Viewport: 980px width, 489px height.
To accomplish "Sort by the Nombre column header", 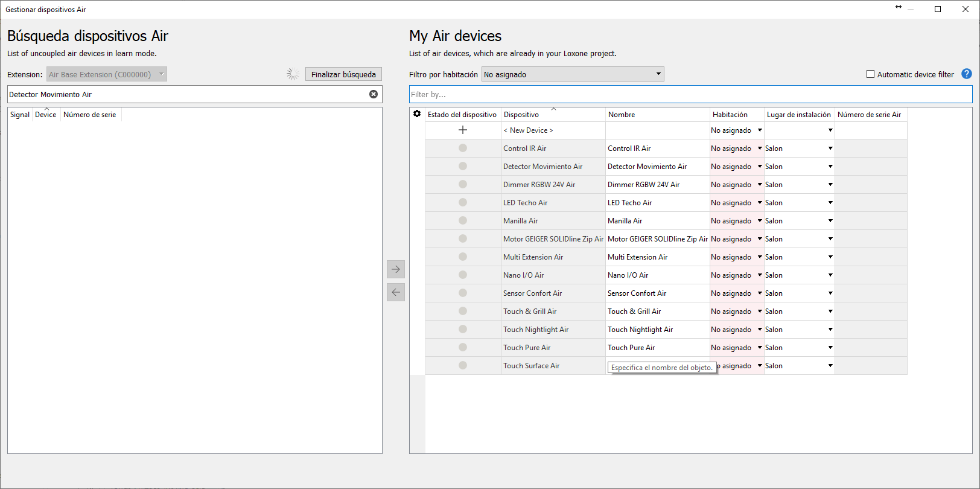I will 622,115.
